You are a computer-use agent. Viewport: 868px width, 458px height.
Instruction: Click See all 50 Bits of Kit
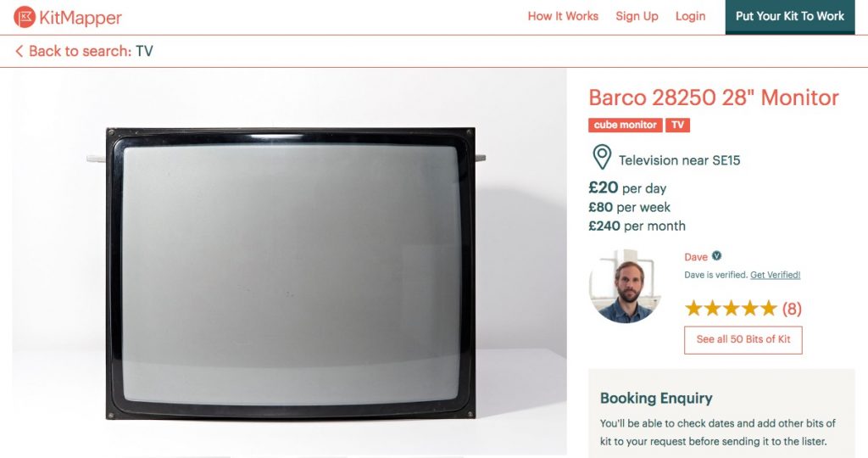(743, 339)
